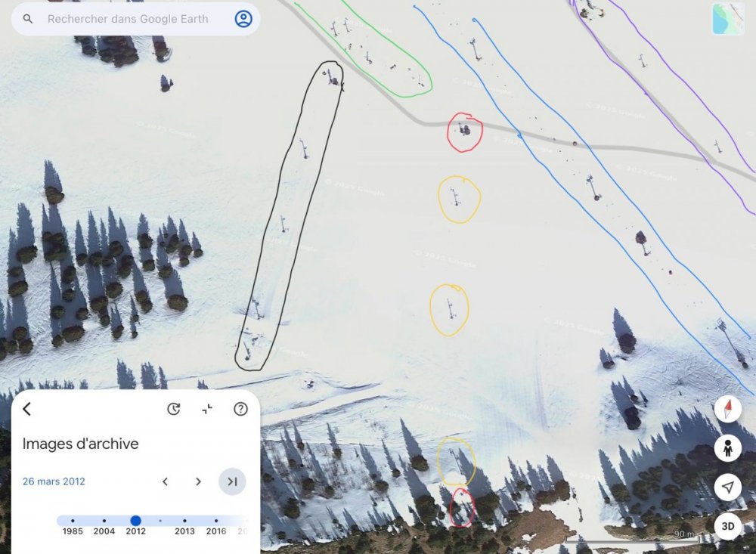Go back from Images d'archive panel

pyautogui.click(x=27, y=409)
